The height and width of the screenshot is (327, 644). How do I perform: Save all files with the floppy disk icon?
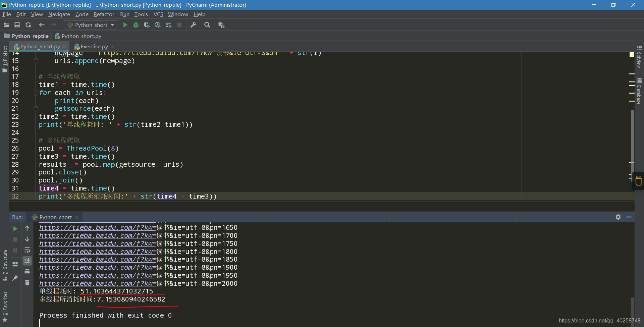pos(17,25)
